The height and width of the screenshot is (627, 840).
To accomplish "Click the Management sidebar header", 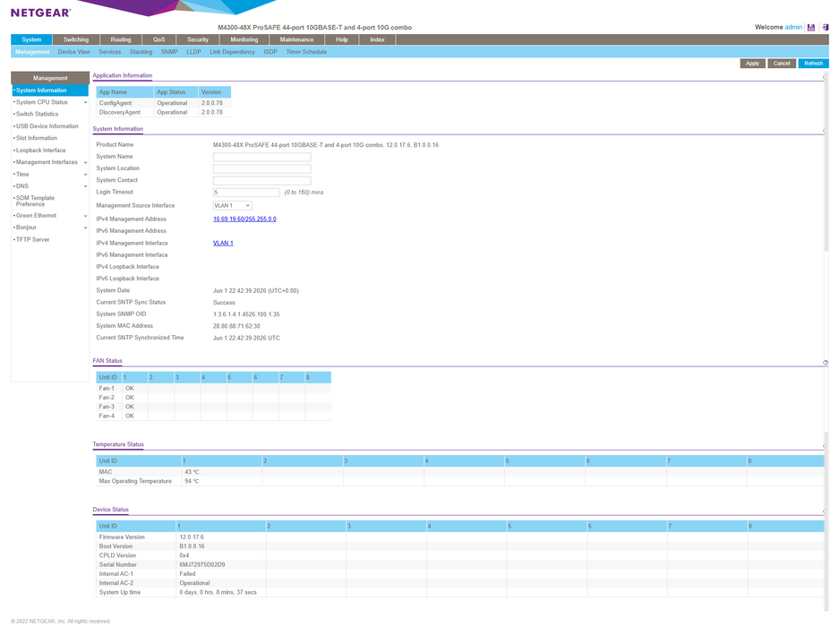I will pos(50,78).
